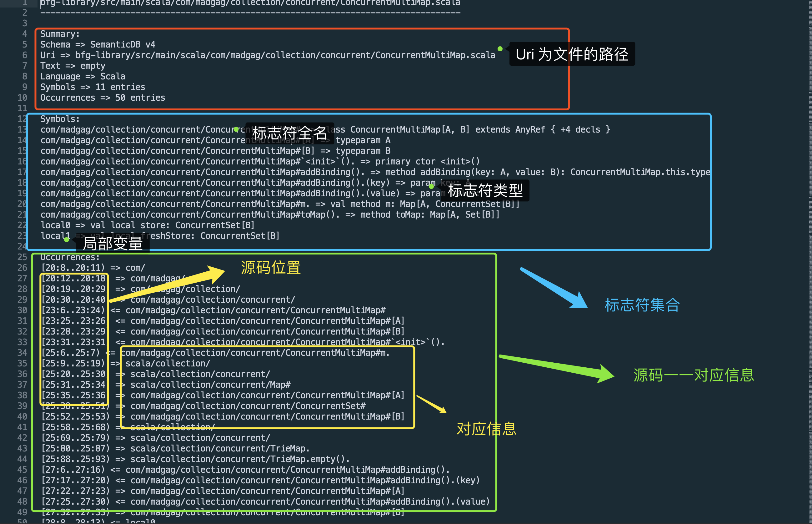Click the 'method toMap: Map[A, Set[B]]' line
Viewport: 812px width, 524px height.
click(270, 215)
